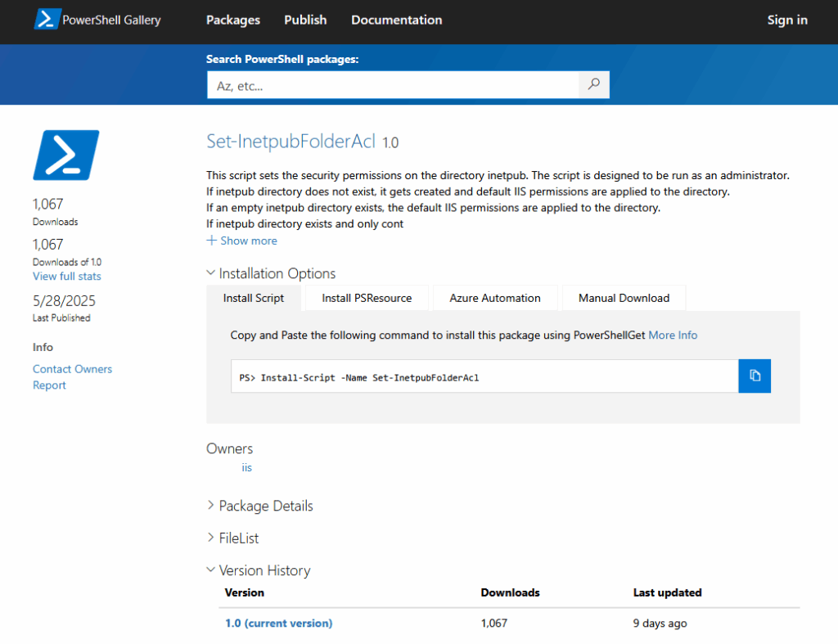Image resolution: width=838 pixels, height=644 pixels.
Task: Collapse the Installation Options section
Action: click(271, 273)
